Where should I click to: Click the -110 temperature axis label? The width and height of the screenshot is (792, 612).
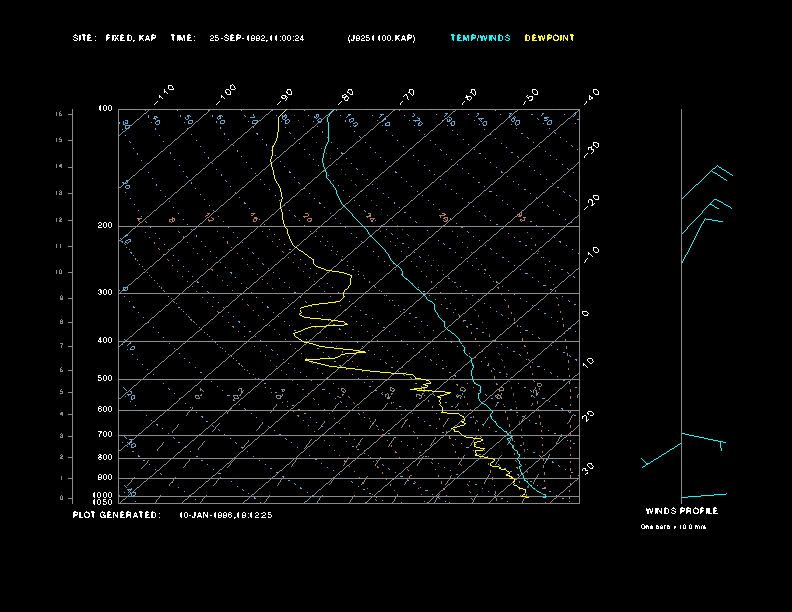[x=166, y=93]
